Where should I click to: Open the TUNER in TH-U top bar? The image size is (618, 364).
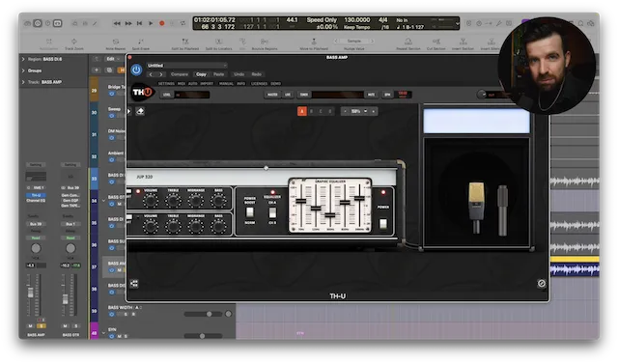point(304,95)
